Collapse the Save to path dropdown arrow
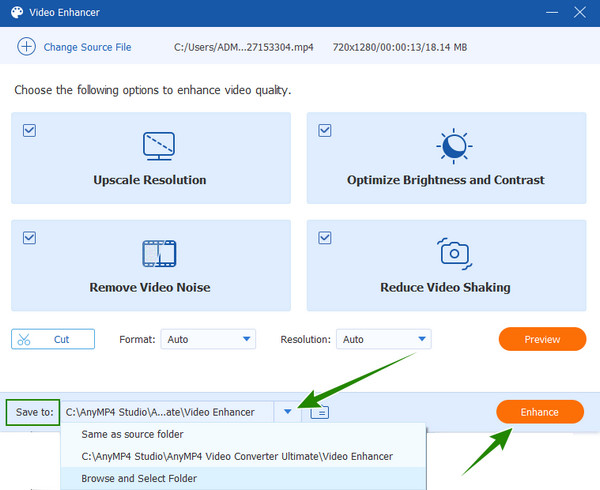The height and width of the screenshot is (490, 600). tap(288, 412)
